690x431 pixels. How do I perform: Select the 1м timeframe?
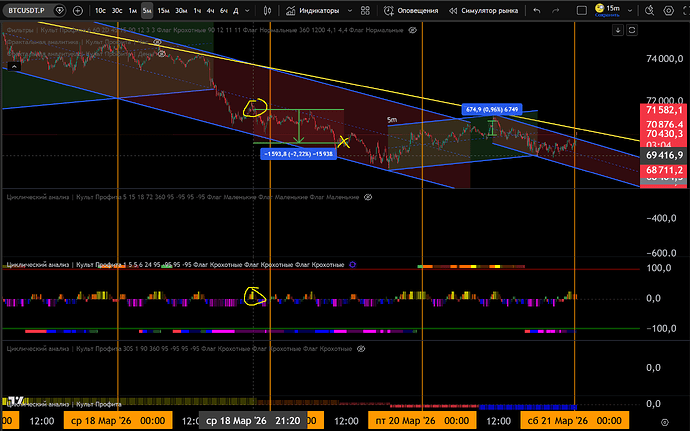click(132, 11)
